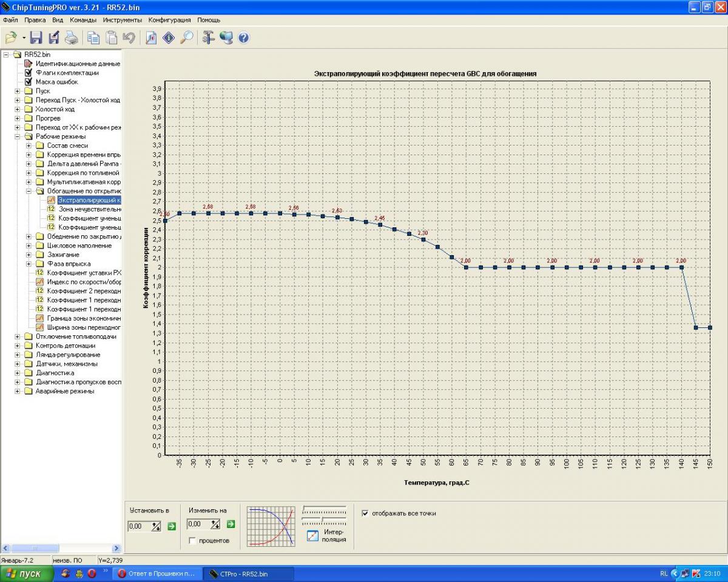Click the Help question mark icon
The width and height of the screenshot is (728, 582).
(x=243, y=38)
